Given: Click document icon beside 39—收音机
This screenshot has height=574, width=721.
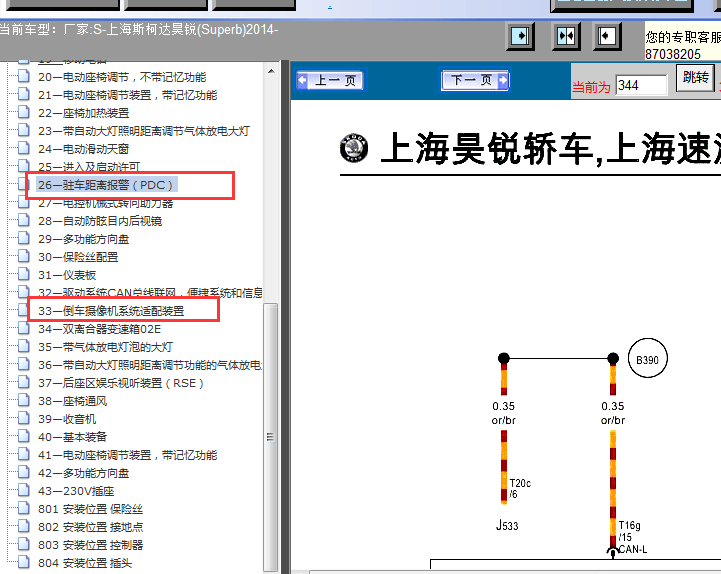Looking at the screenshot, I should coord(23,418).
